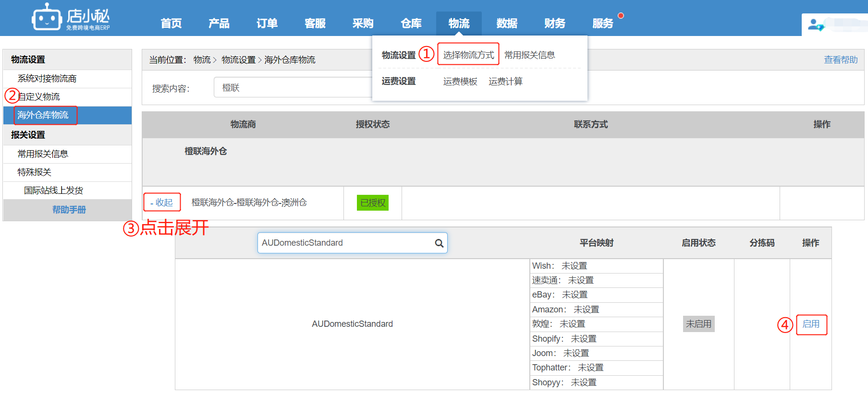Screen dimensions: 868x393
Task: Open the 仓库 menu
Action: (x=411, y=24)
